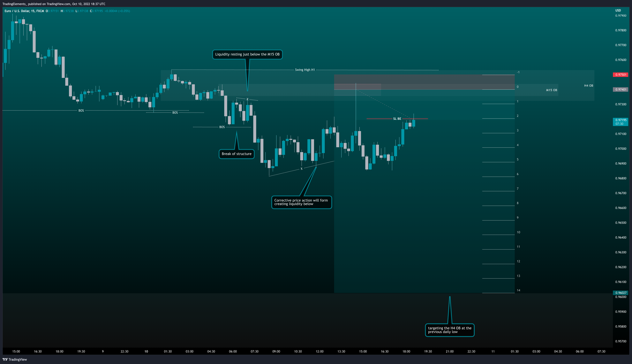This screenshot has width=632, height=364.
Task: Click the level 7 label on the risk scale
Action: [517, 189]
